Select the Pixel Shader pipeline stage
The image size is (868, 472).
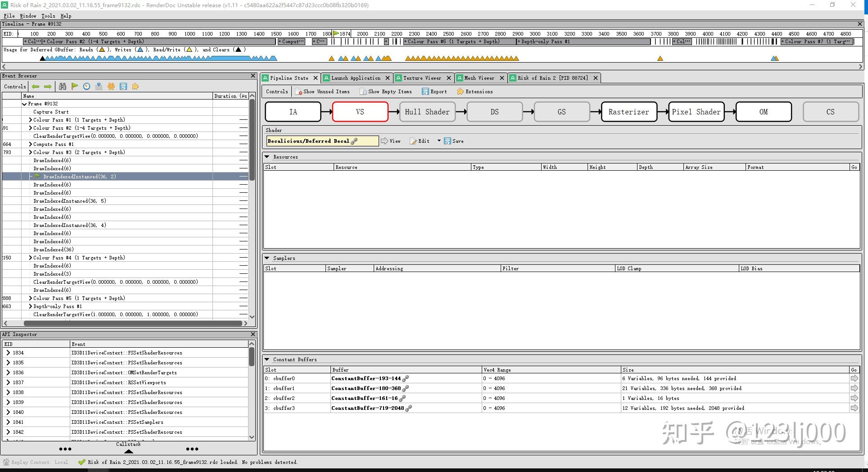(x=696, y=112)
